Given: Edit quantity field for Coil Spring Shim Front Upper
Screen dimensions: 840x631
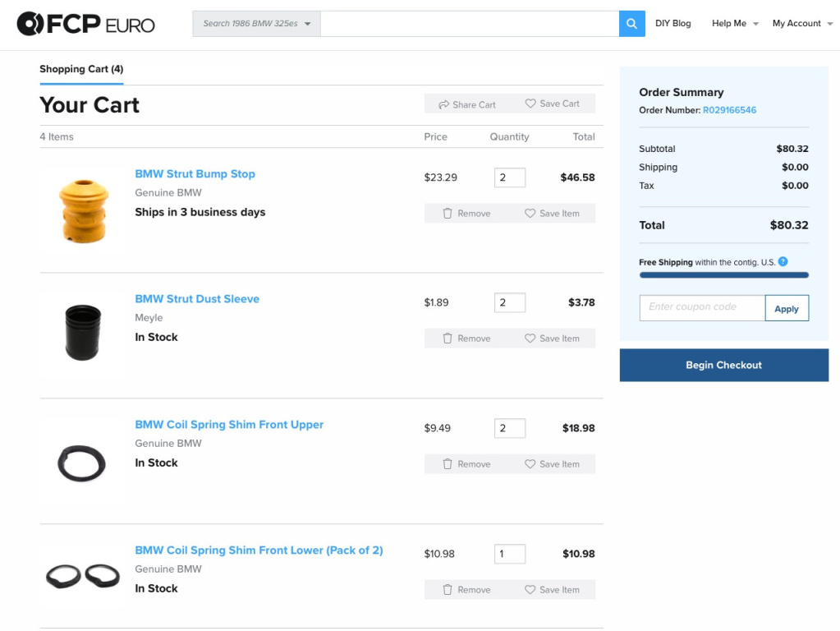Looking at the screenshot, I should coord(509,428).
